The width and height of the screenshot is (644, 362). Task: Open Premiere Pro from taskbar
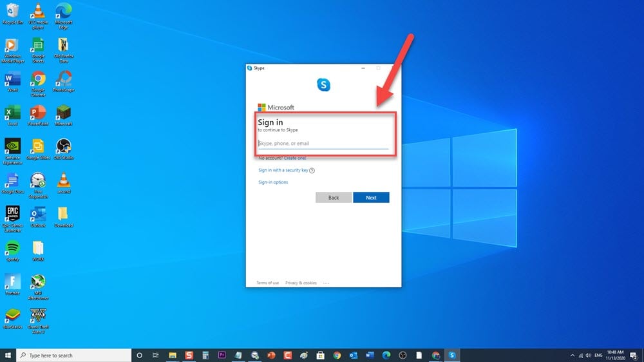[222, 356]
